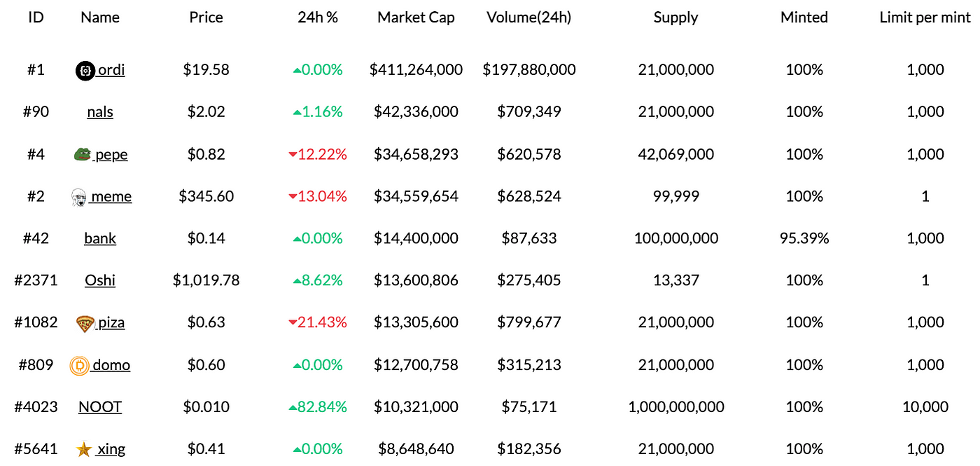Open the nals token link
The height and width of the screenshot is (466, 980).
click(100, 112)
